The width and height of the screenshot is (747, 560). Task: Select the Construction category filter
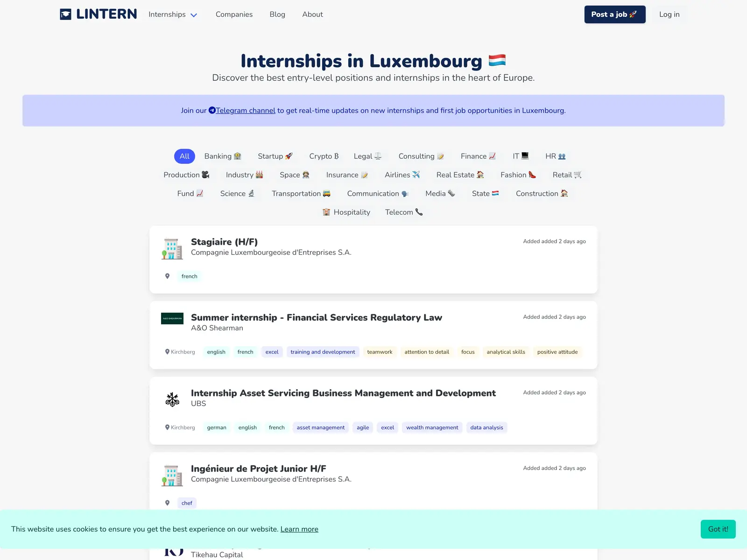coord(542,194)
